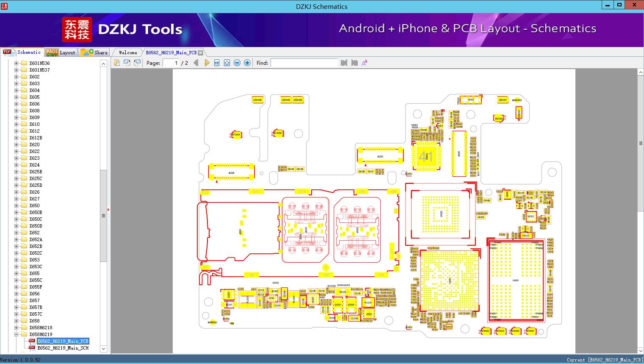Select the X601H537 tree item

[x=39, y=70]
